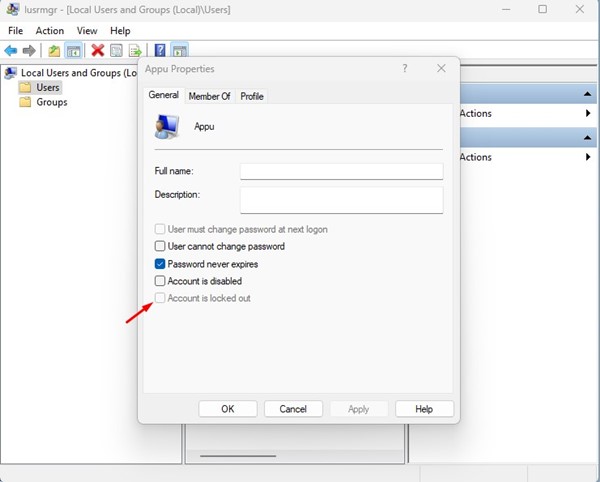Viewport: 600px width, 482px height.
Task: Minimize the lusrmgr window
Action: pyautogui.click(x=506, y=9)
